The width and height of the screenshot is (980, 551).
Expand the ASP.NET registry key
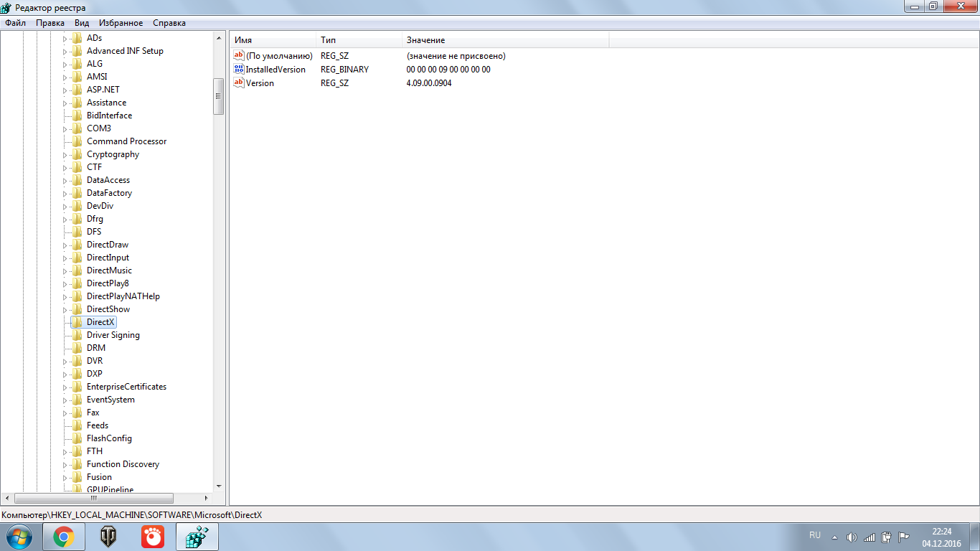[65, 90]
